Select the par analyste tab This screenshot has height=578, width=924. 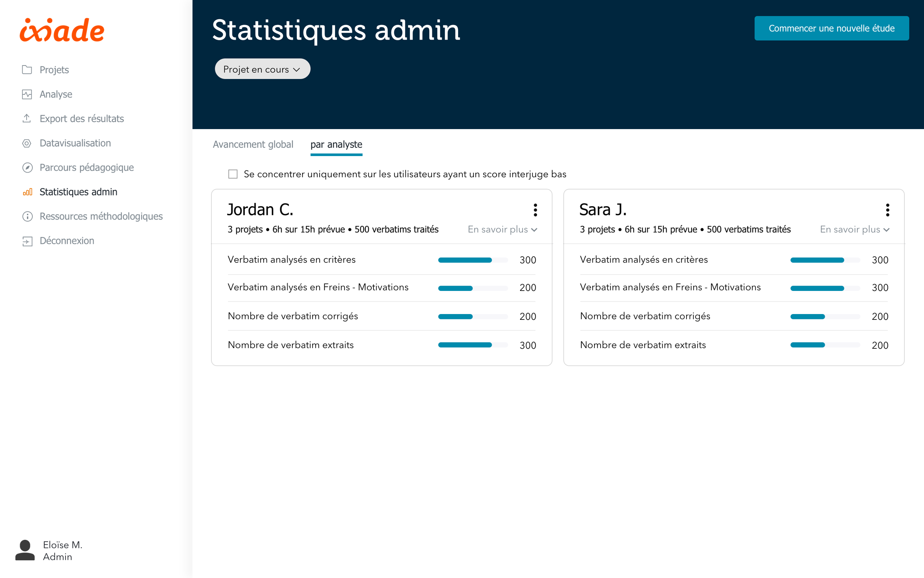coord(336,144)
